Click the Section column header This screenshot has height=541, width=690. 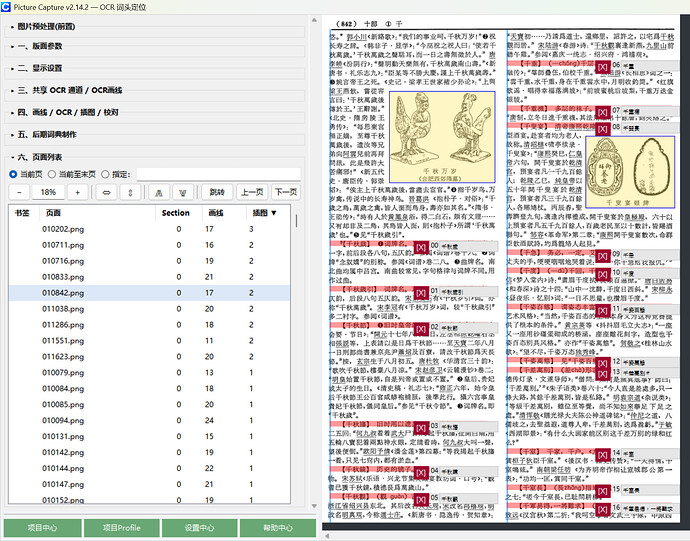(x=176, y=213)
